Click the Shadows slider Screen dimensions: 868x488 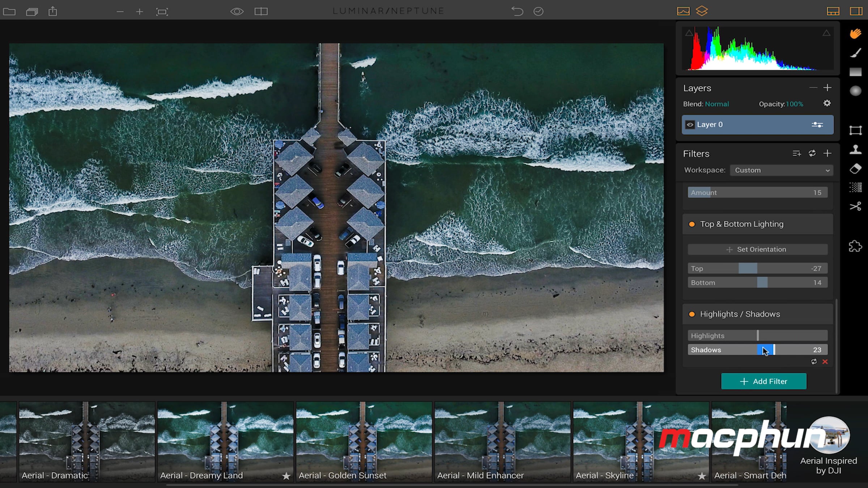(757, 350)
